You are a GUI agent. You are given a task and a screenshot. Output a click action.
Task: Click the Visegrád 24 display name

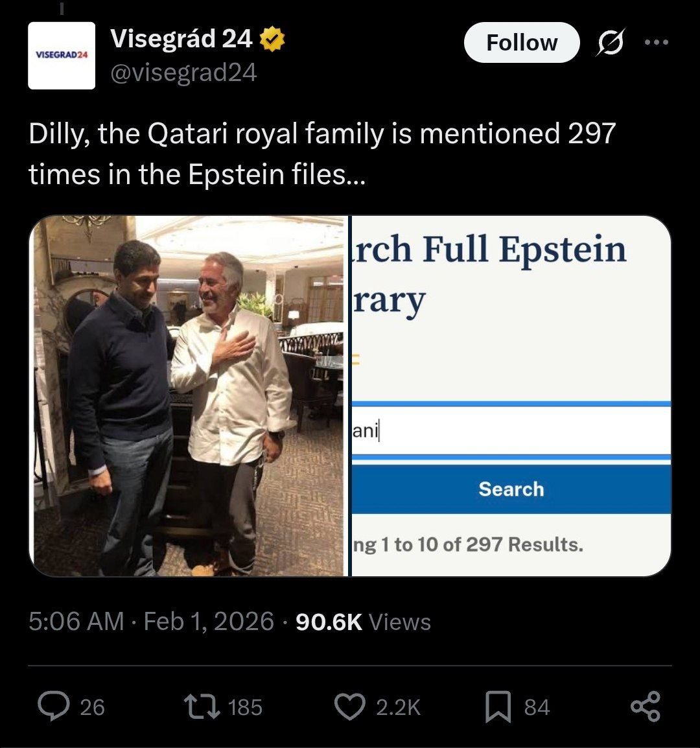(x=181, y=40)
